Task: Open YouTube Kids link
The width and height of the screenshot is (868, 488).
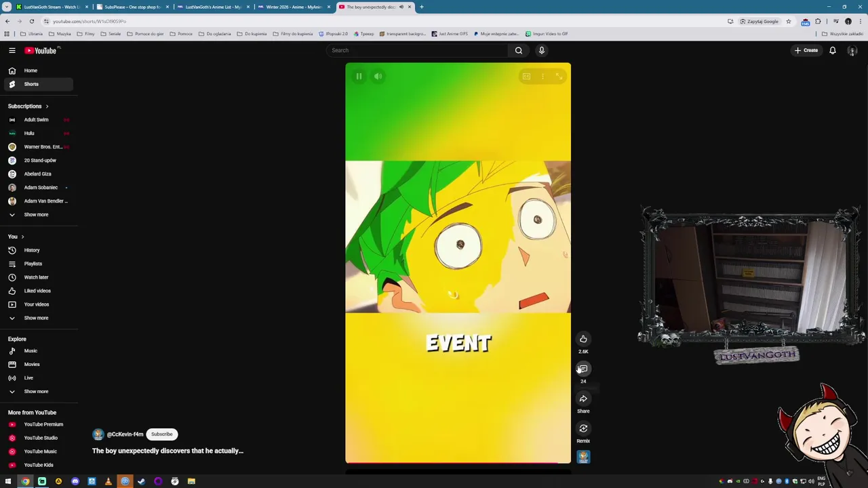Action: coord(37,465)
